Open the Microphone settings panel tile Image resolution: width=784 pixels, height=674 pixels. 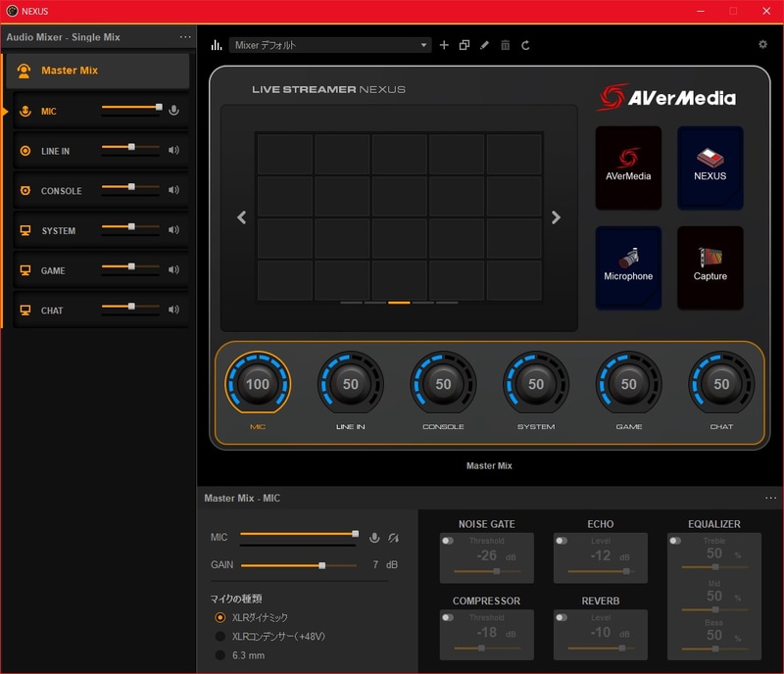628,267
